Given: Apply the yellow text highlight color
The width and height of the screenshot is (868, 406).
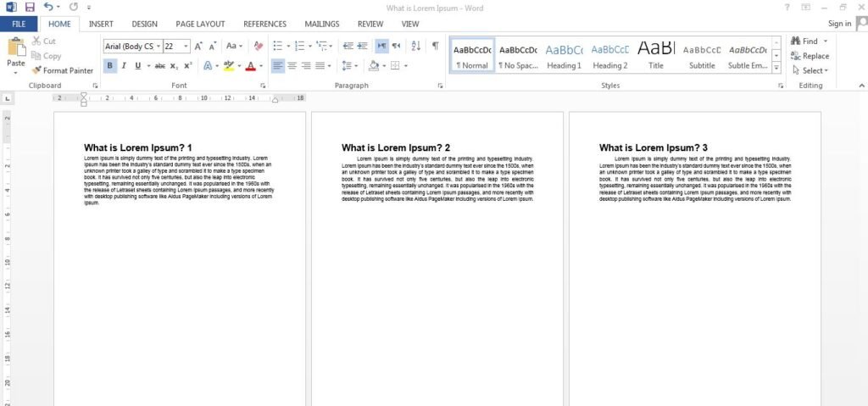Looking at the screenshot, I should point(229,65).
